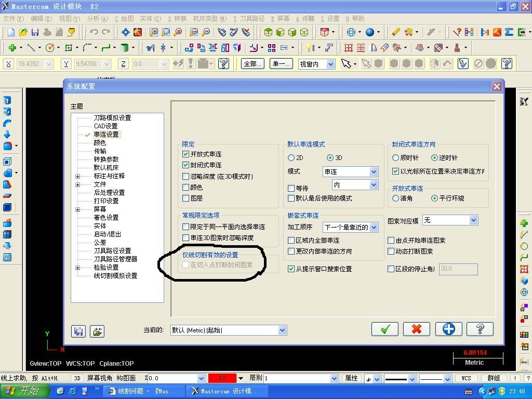Check 限定于同一平面内选择串连 option
This screenshot has height=399, width=532.
(185, 227)
